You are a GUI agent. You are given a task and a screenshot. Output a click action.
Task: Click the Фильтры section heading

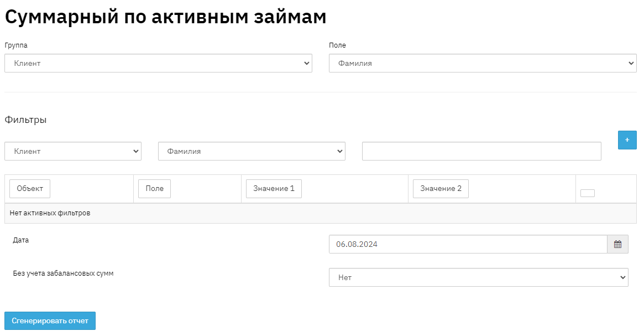point(25,120)
